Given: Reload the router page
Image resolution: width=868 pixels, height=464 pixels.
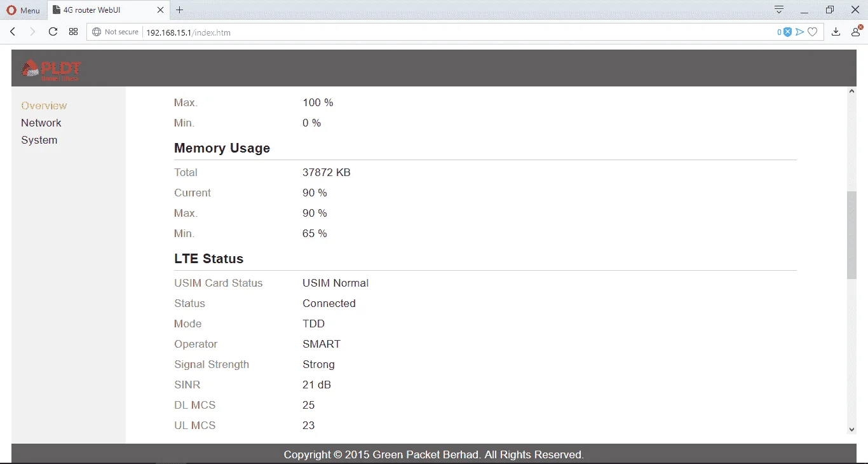Looking at the screenshot, I should click(x=53, y=32).
